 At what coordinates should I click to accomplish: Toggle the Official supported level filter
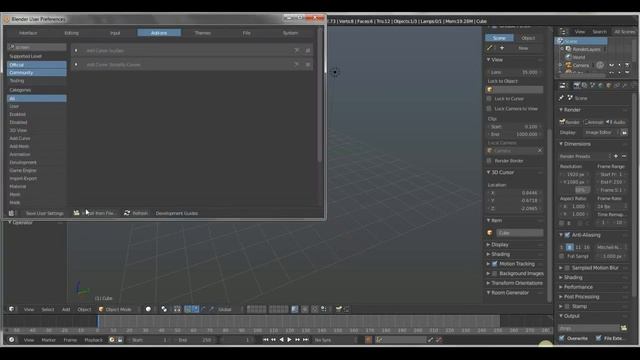coord(37,65)
